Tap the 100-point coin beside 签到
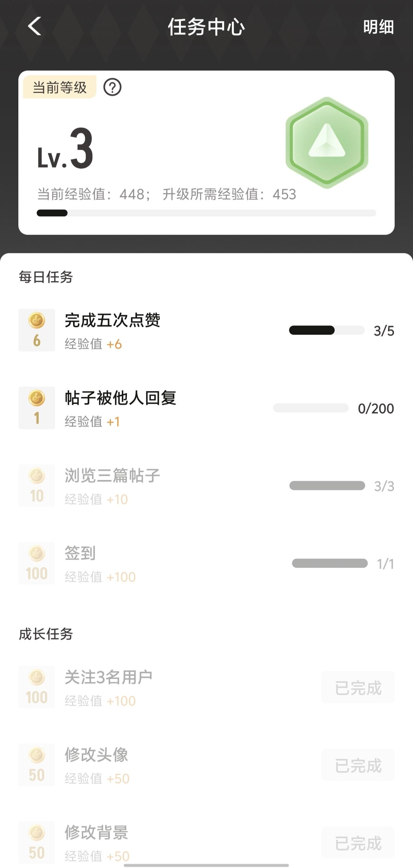 click(37, 563)
